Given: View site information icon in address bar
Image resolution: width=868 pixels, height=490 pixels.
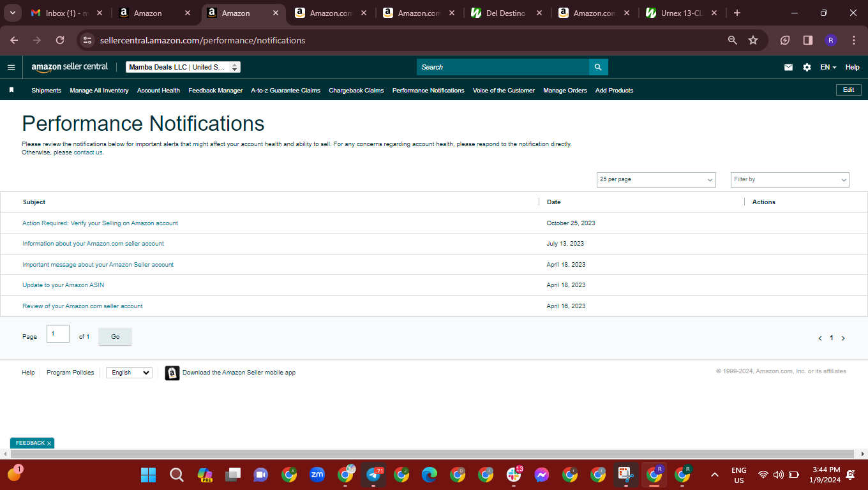Looking at the screenshot, I should click(x=87, y=40).
